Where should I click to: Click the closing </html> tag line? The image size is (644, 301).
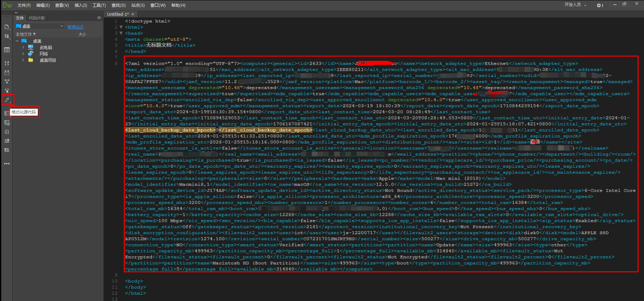click(x=136, y=293)
